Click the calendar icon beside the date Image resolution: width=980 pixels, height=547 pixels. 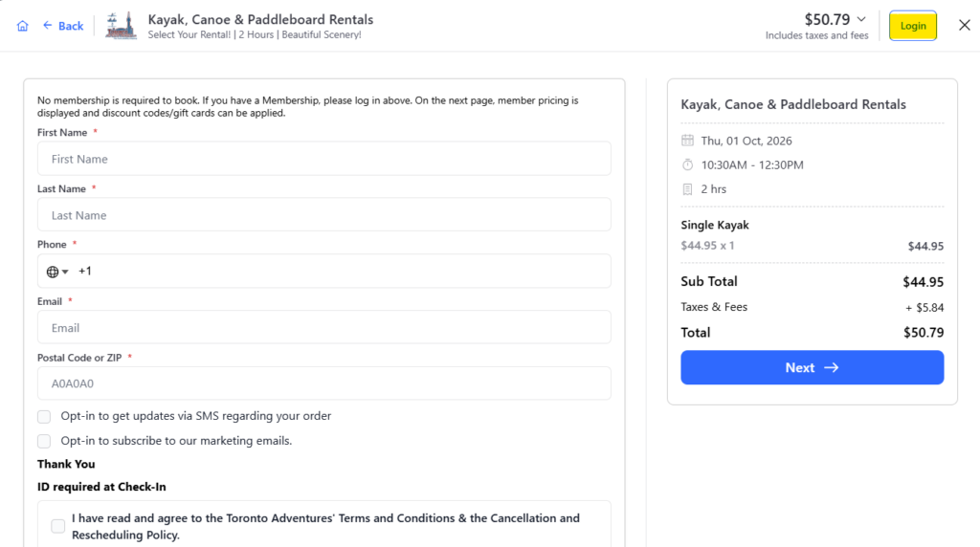pyautogui.click(x=687, y=141)
